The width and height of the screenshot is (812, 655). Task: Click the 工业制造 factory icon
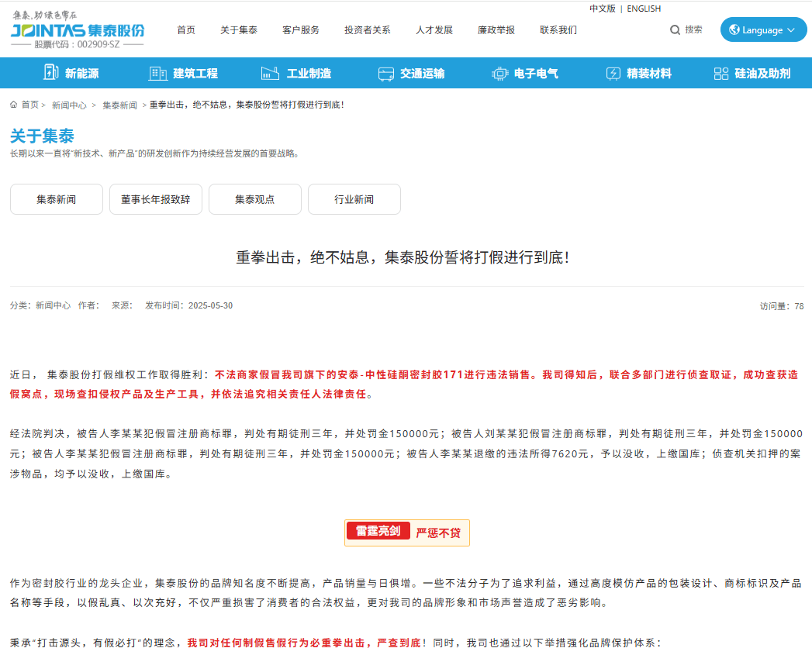pyautogui.click(x=270, y=74)
